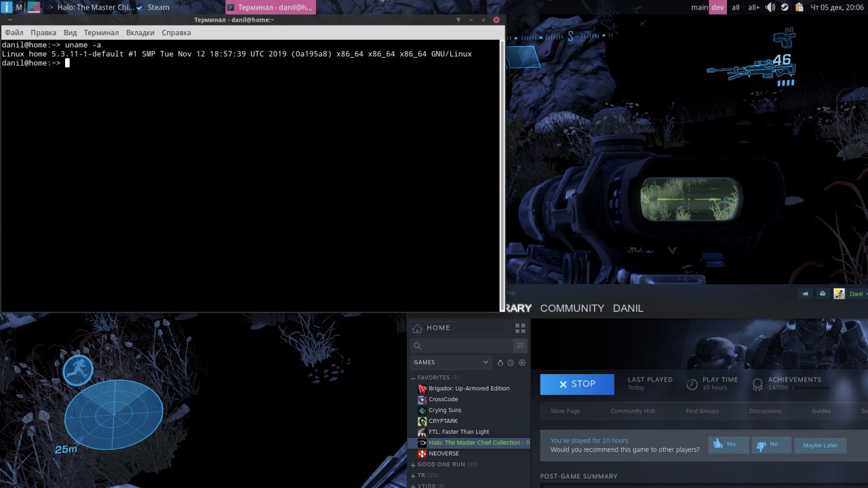This screenshot has height=488, width=868.
Task: Click the Steam library search magnifier icon
Action: point(418,346)
